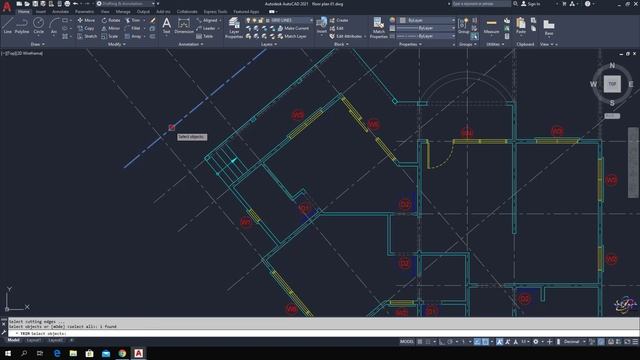Select the Circle tool
The height and width of the screenshot is (360, 640).
(x=38, y=26)
